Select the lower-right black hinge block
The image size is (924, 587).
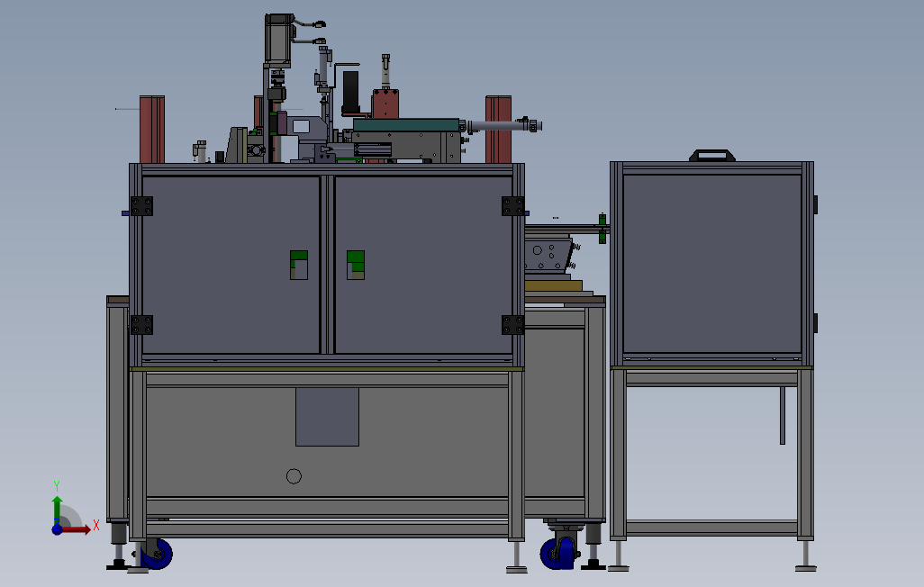(x=512, y=325)
